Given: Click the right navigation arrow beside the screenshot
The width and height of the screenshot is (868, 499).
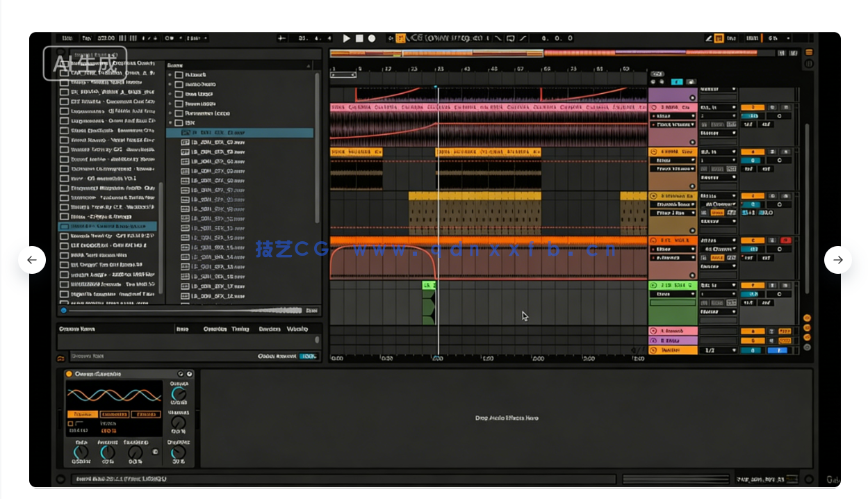Looking at the screenshot, I should [838, 260].
